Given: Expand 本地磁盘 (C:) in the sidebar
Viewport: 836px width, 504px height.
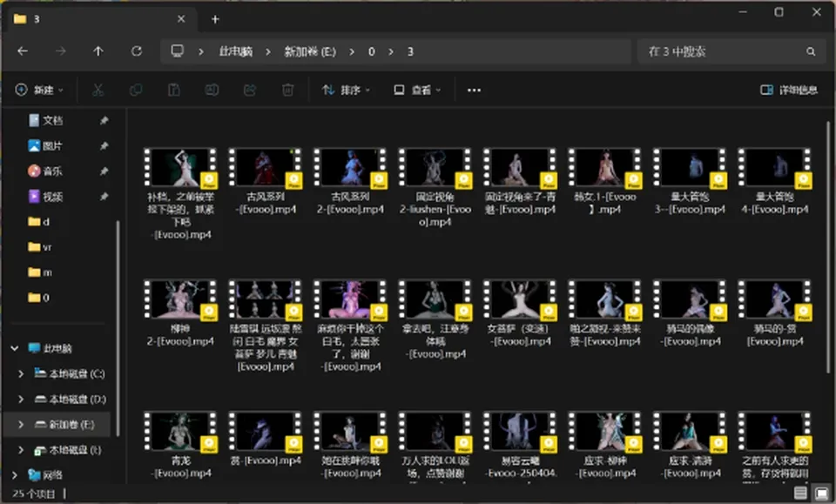Looking at the screenshot, I should click(21, 373).
